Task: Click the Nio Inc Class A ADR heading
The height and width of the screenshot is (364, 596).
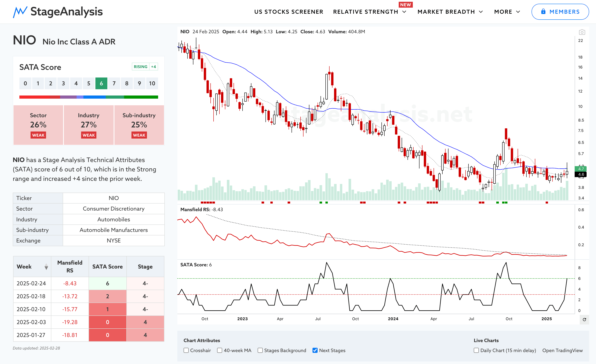Action: [79, 42]
